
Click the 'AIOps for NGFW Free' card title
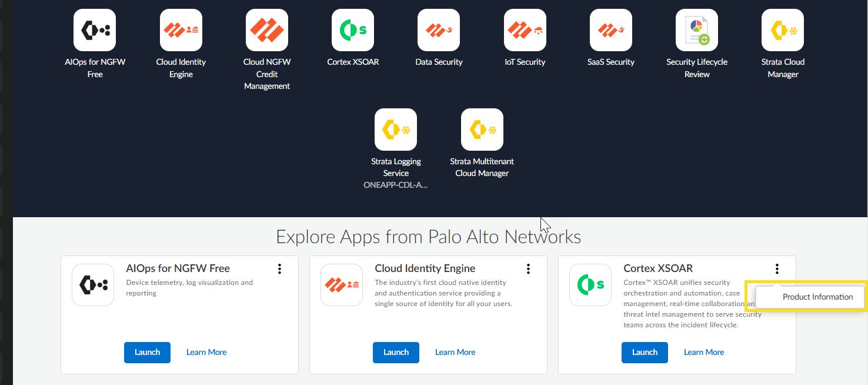point(178,268)
